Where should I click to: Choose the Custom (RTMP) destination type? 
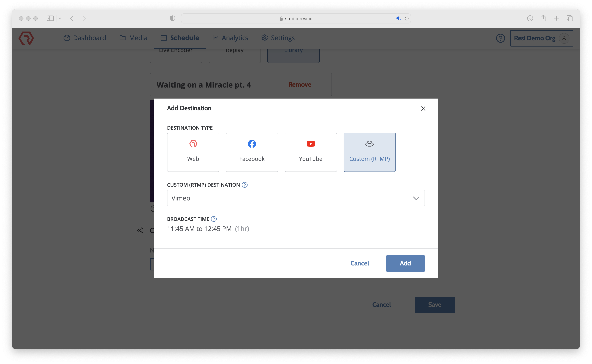point(369,152)
